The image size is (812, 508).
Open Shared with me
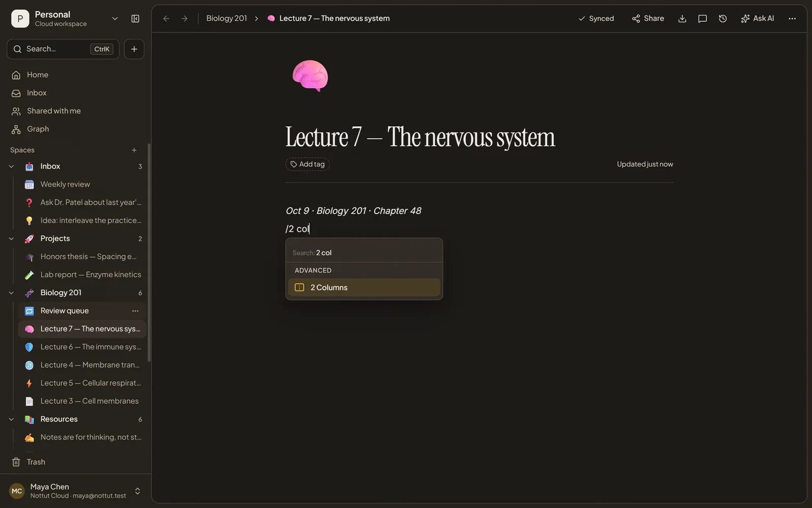click(76, 111)
